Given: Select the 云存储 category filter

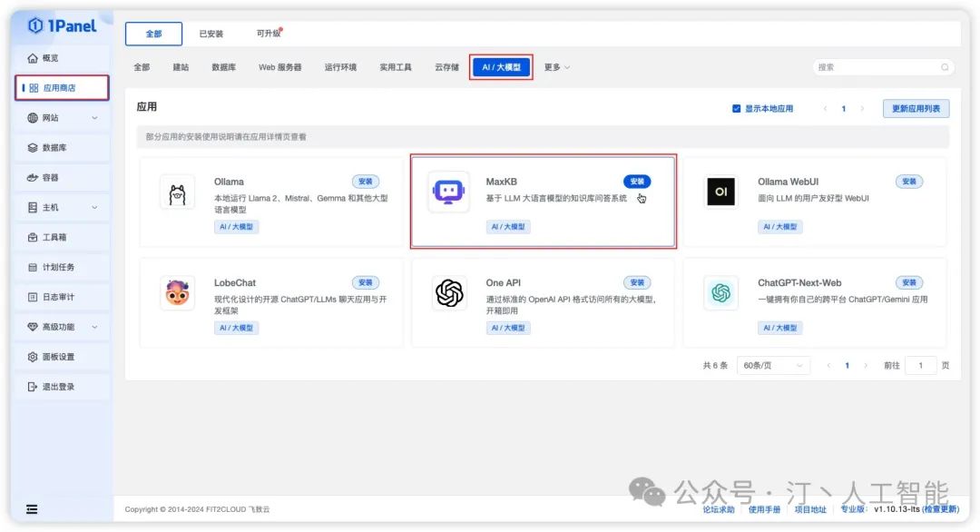Looking at the screenshot, I should click(446, 67).
